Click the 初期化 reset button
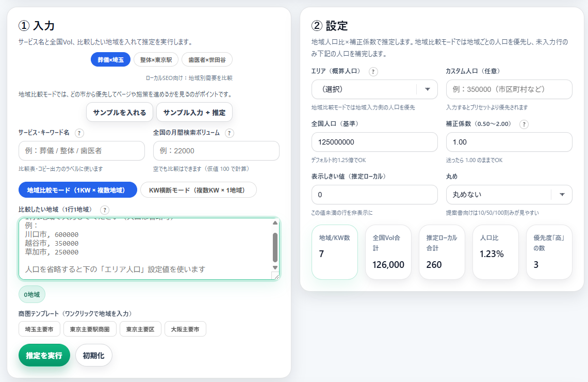The image size is (588, 382). (x=94, y=355)
